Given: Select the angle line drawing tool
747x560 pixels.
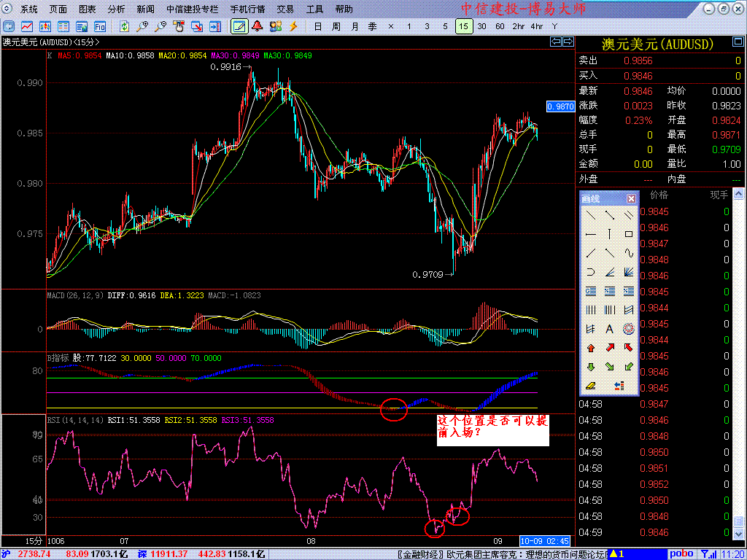Looking at the screenshot, I should point(609,272).
